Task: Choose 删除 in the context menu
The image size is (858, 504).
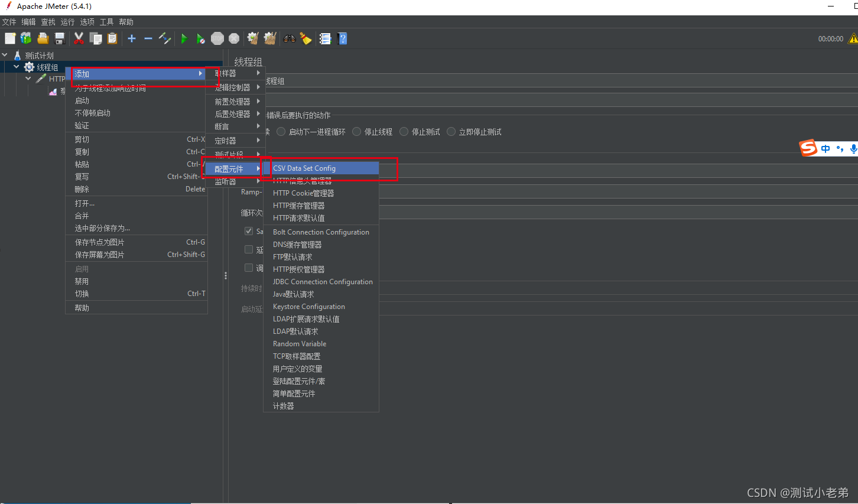Action: pos(136,189)
